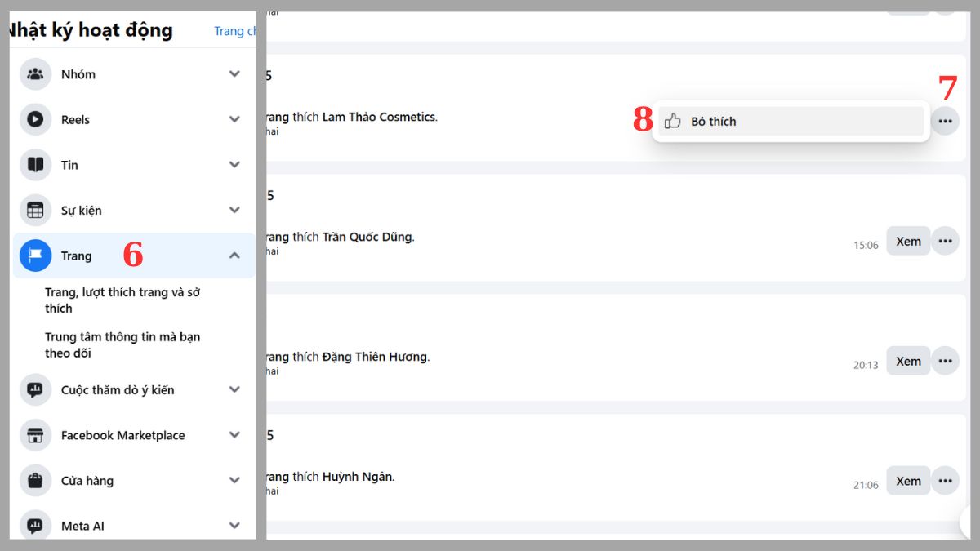
Task: Open the Huỳnh Ngân page link
Action: point(357,477)
